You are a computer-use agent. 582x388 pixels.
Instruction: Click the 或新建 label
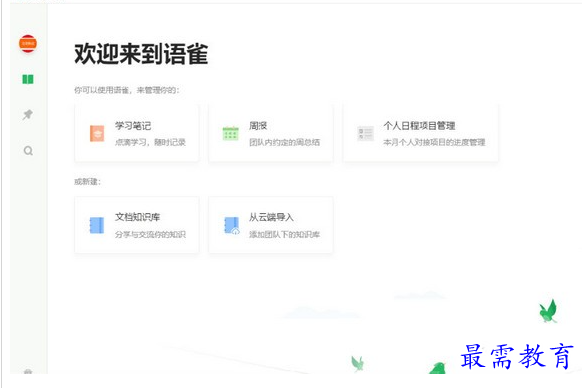87,182
